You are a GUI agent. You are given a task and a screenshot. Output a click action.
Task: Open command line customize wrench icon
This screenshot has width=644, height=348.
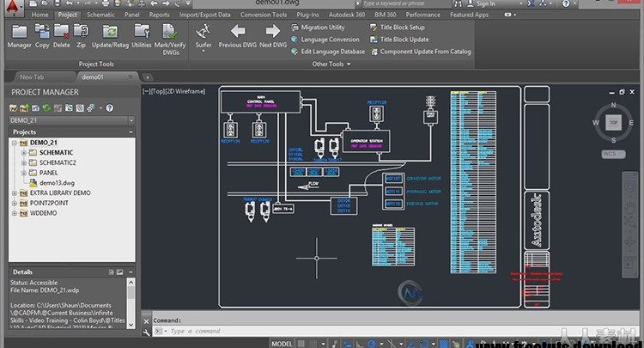pos(146,333)
